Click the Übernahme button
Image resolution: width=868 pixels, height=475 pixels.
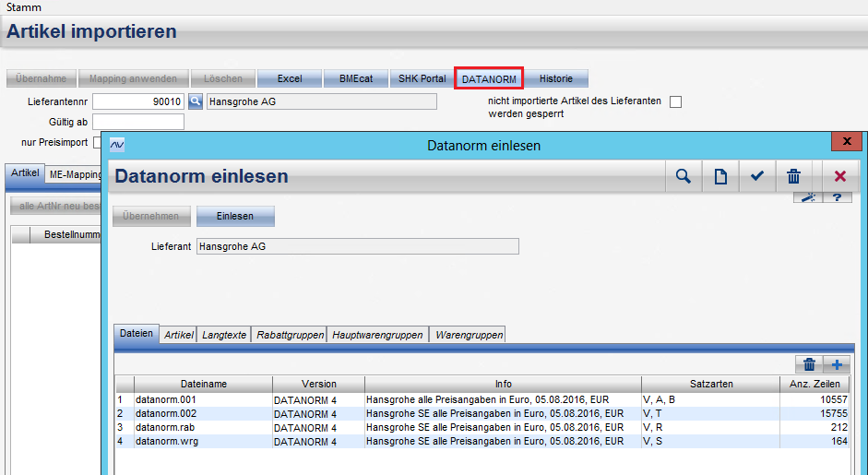click(x=41, y=78)
